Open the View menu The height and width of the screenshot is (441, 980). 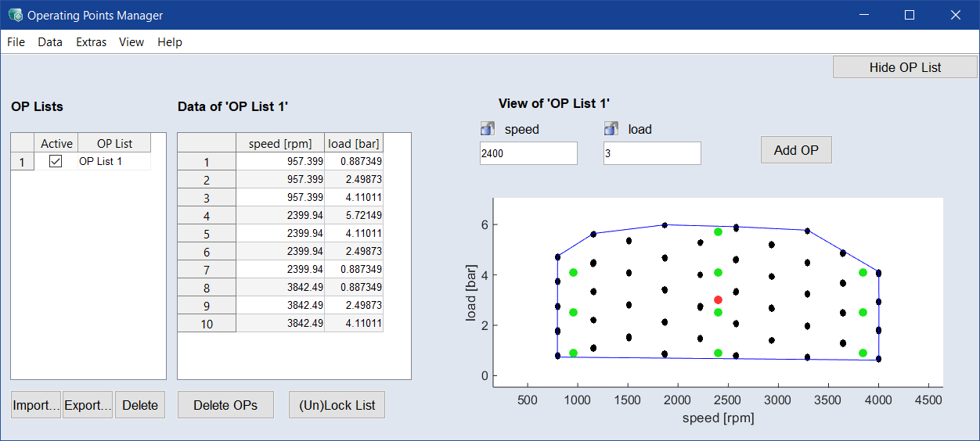(x=132, y=42)
